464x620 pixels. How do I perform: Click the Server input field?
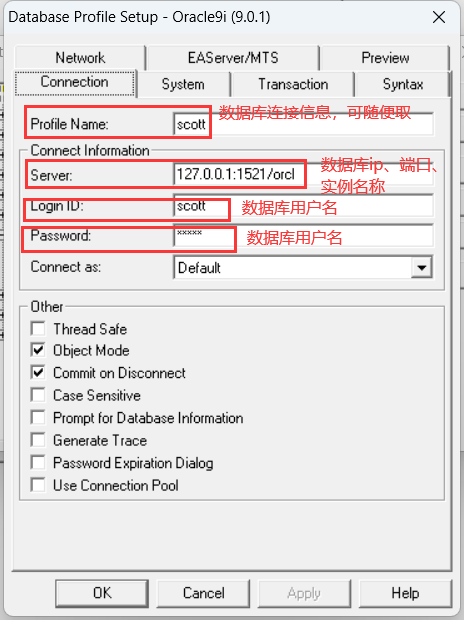[303, 174]
